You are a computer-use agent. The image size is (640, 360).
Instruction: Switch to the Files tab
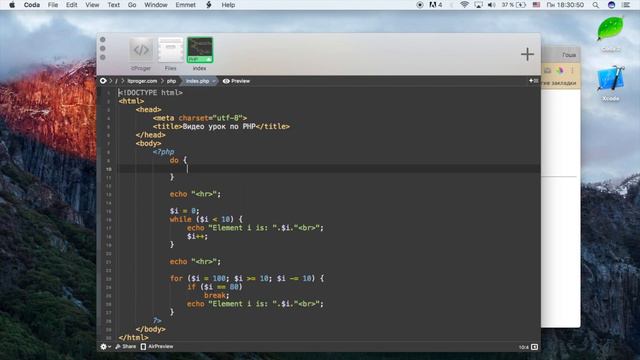tap(171, 50)
